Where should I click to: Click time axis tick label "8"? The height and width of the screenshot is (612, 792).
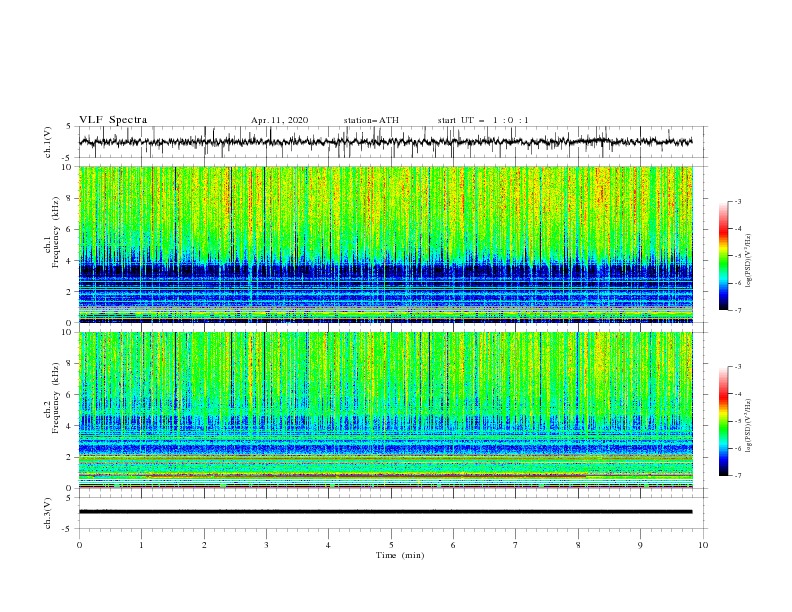click(x=578, y=545)
